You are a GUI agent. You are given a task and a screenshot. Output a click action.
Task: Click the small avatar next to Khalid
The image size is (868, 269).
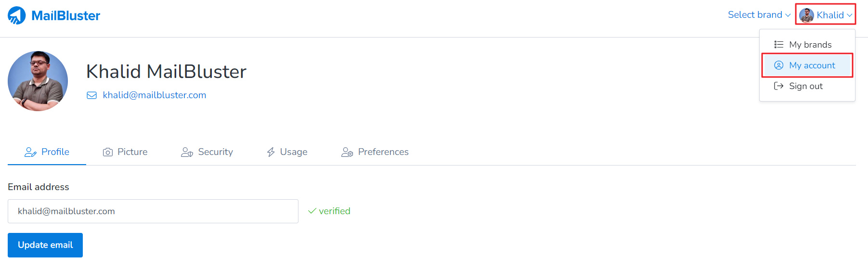pyautogui.click(x=806, y=15)
